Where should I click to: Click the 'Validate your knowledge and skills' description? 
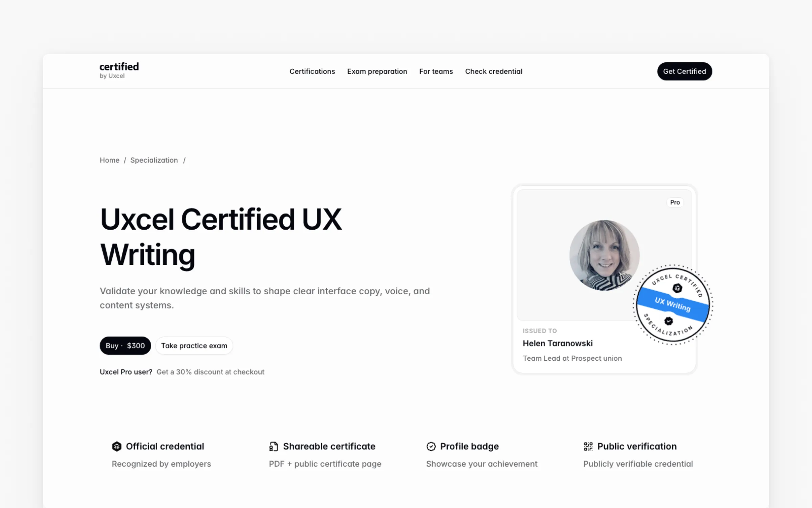pos(265,298)
